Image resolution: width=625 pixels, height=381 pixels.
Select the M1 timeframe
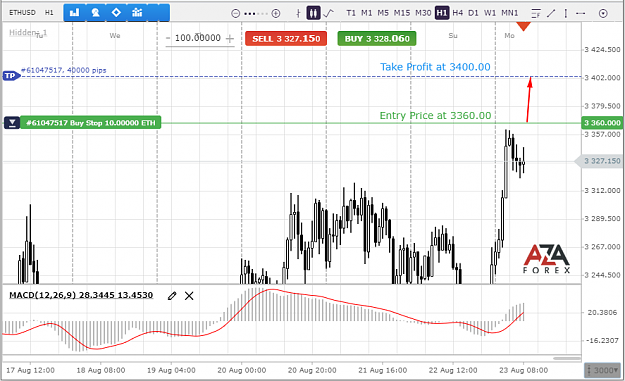(366, 13)
